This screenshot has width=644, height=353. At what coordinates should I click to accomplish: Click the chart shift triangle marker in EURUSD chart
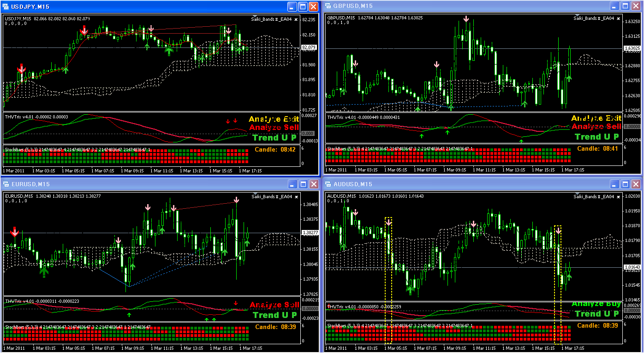click(x=255, y=193)
